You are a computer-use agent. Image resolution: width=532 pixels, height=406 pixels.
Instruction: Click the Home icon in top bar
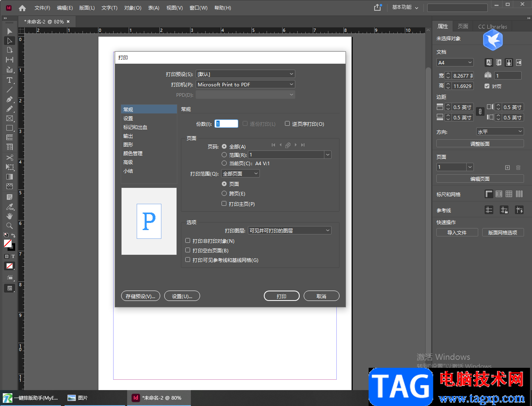coord(22,8)
